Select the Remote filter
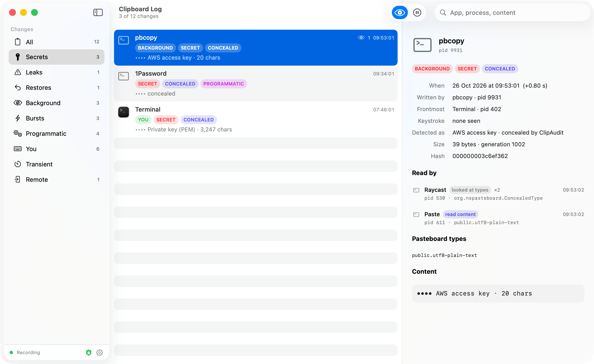Screen dimensions: 594x364 click(57, 179)
